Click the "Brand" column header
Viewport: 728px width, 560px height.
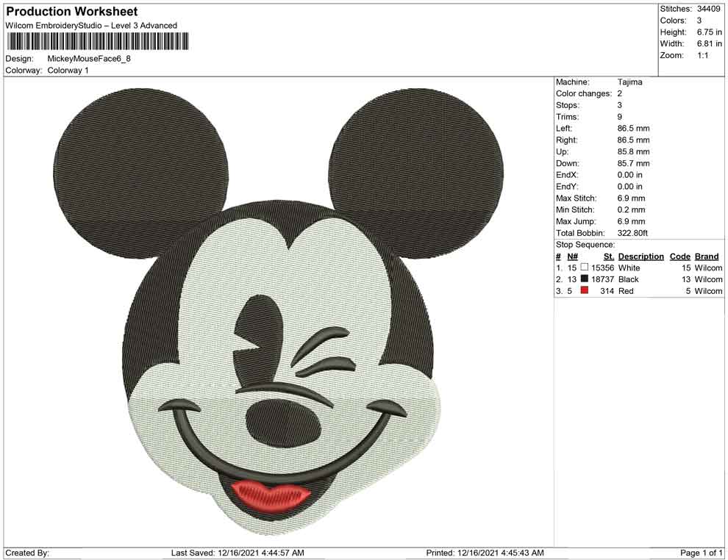tap(707, 256)
